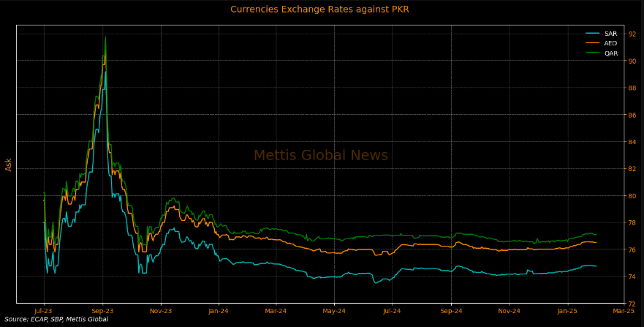Click the SAR cyan line swatch in legend

[592, 34]
